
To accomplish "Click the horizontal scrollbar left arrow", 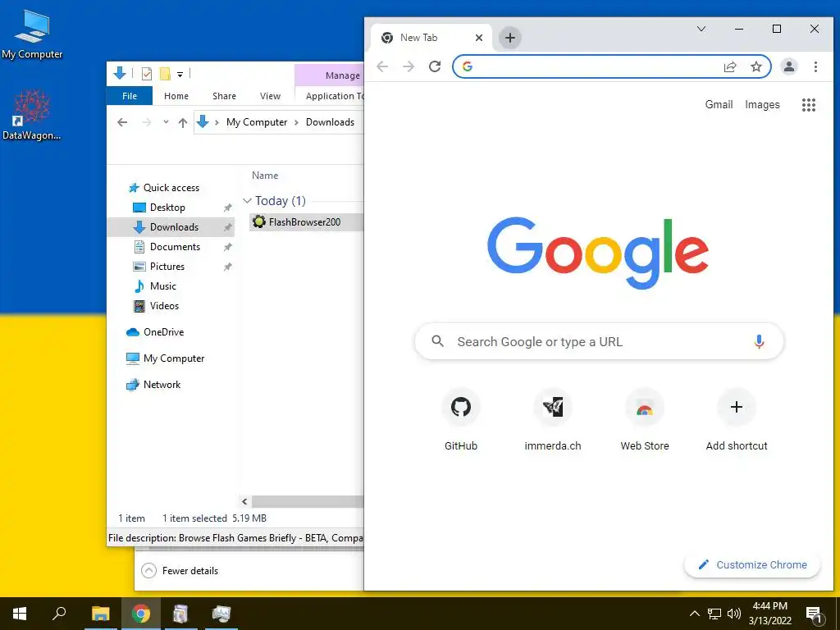I will 244,501.
